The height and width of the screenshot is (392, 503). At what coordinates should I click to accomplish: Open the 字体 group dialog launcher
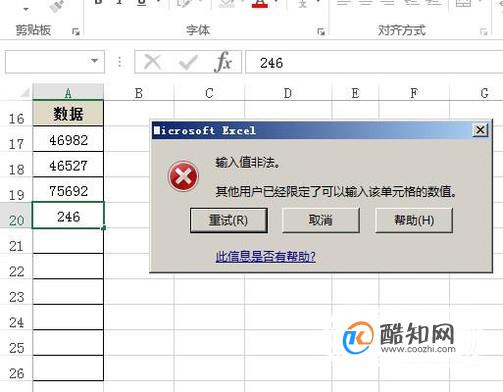click(x=321, y=32)
